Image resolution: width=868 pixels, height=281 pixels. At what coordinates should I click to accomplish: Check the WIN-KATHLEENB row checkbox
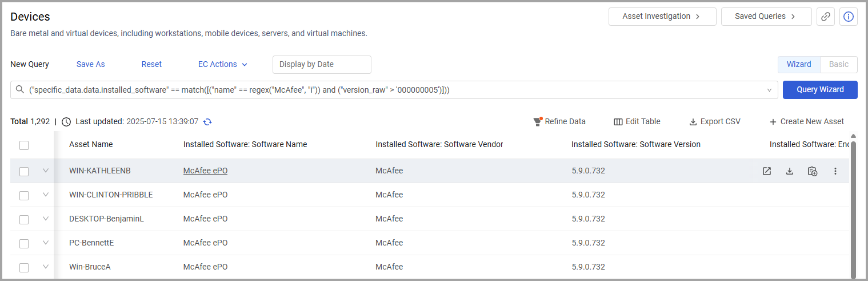[24, 172]
